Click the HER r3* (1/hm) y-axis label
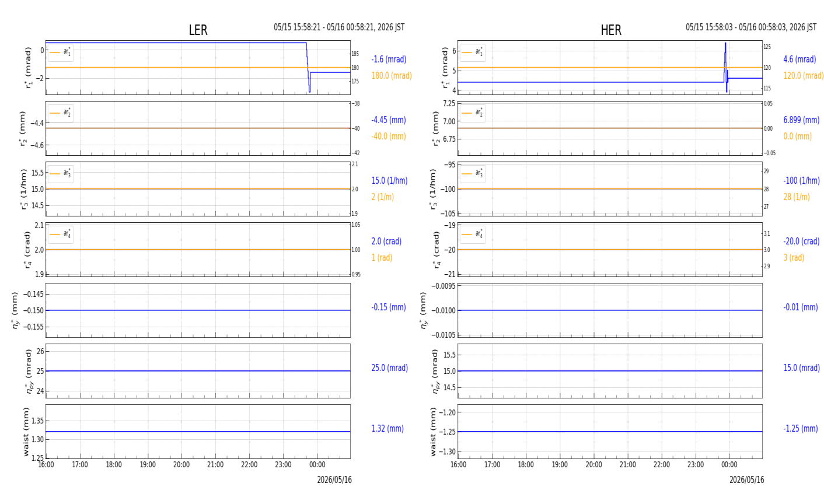The width and height of the screenshot is (824, 504). click(433, 189)
